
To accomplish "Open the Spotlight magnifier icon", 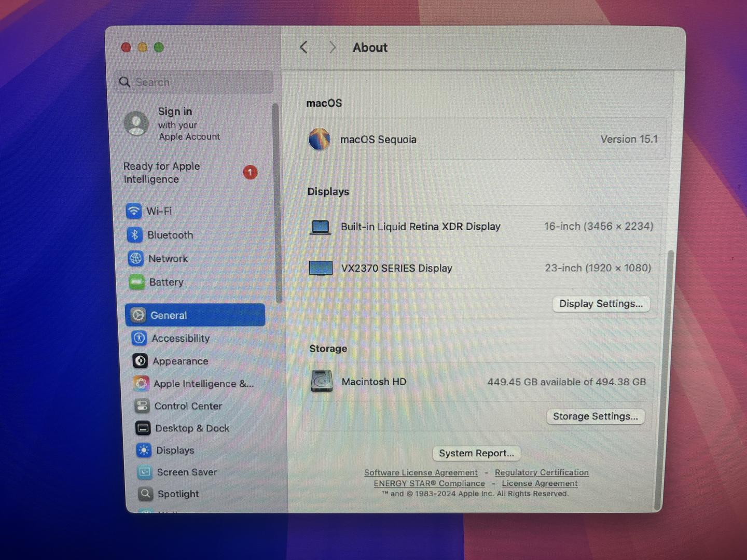I will (146, 494).
